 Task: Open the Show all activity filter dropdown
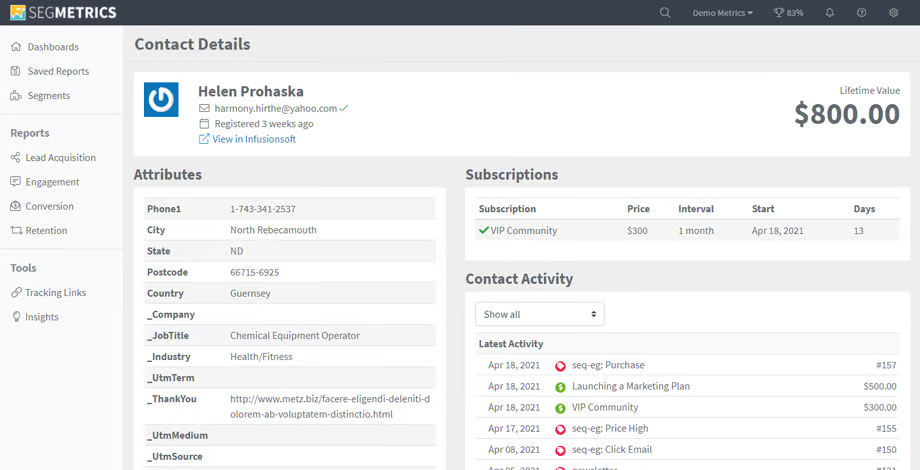point(540,314)
